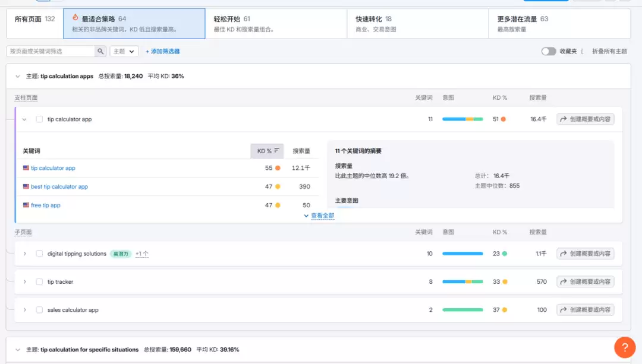Create brief for tip calculator app
Viewport: 642px width, 364px height.
point(585,119)
